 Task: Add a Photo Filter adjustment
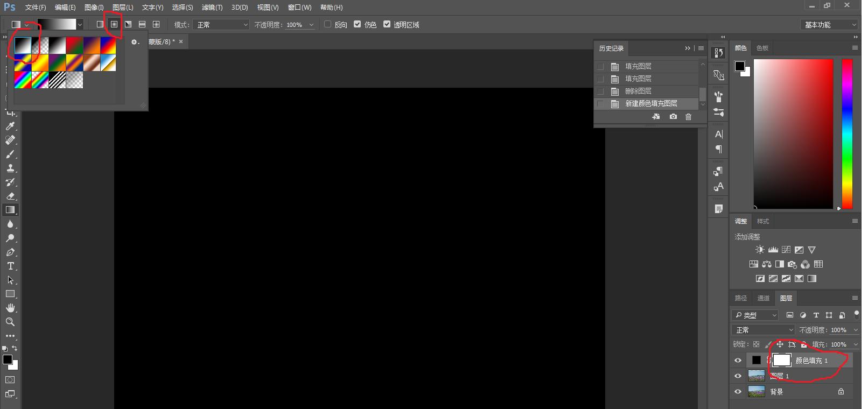pos(792,264)
